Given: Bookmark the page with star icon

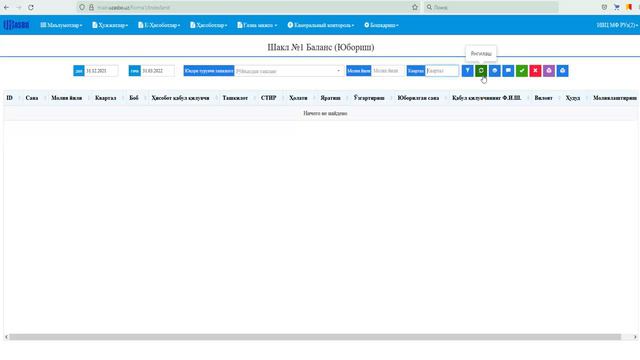Looking at the screenshot, I should click(x=415, y=7).
